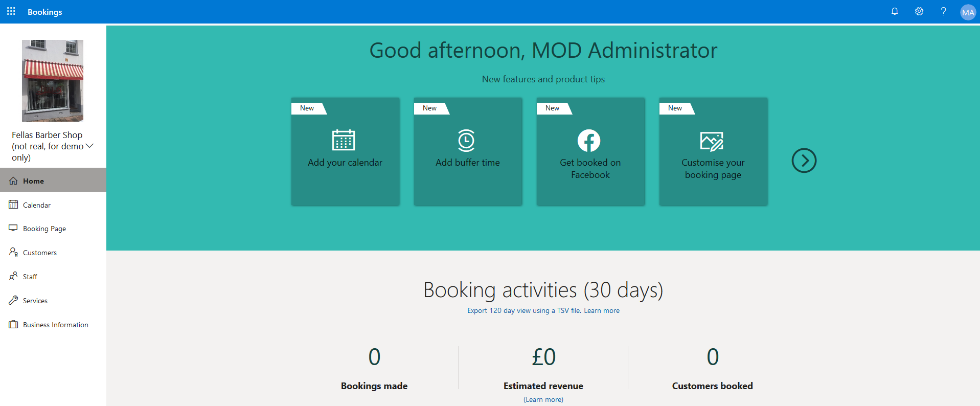980x406 pixels.
Task: Click the calendar icon on Add your calendar card
Action: click(344, 140)
